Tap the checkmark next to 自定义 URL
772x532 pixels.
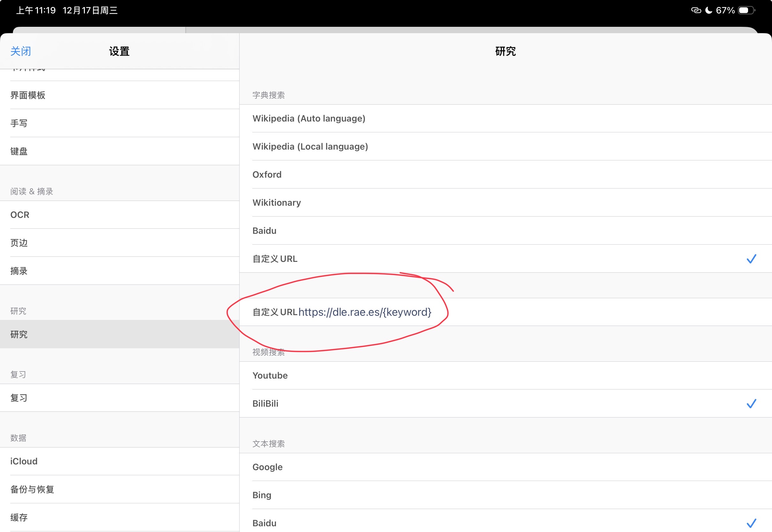pyautogui.click(x=751, y=259)
